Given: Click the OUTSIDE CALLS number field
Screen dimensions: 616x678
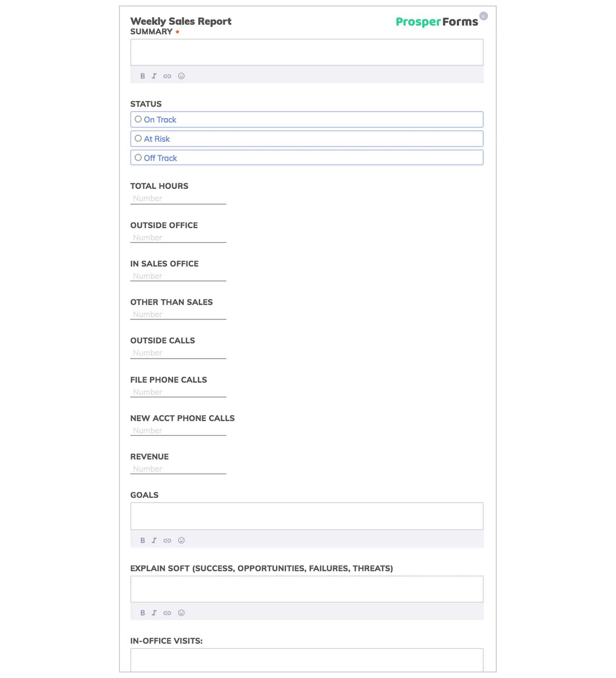Looking at the screenshot, I should [178, 352].
